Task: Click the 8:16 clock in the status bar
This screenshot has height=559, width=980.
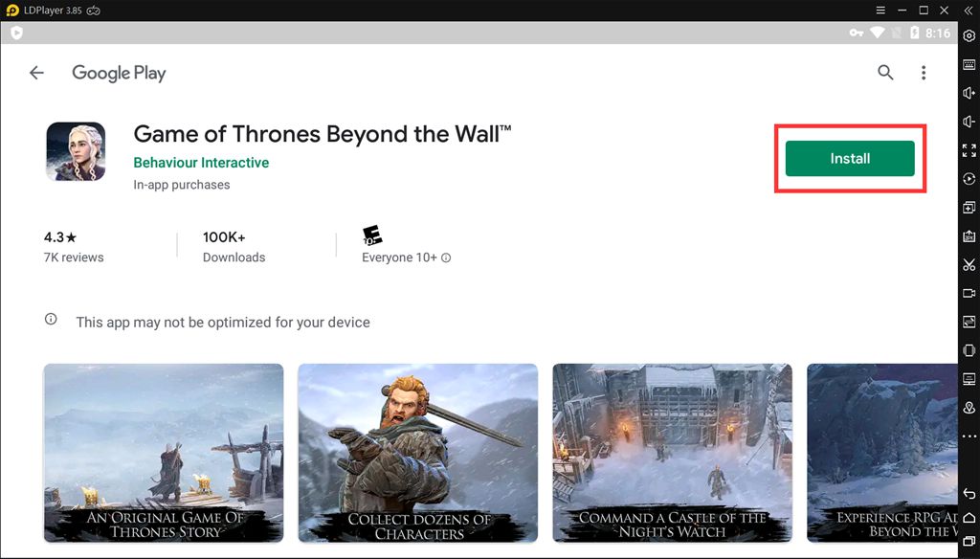Action: tap(938, 34)
